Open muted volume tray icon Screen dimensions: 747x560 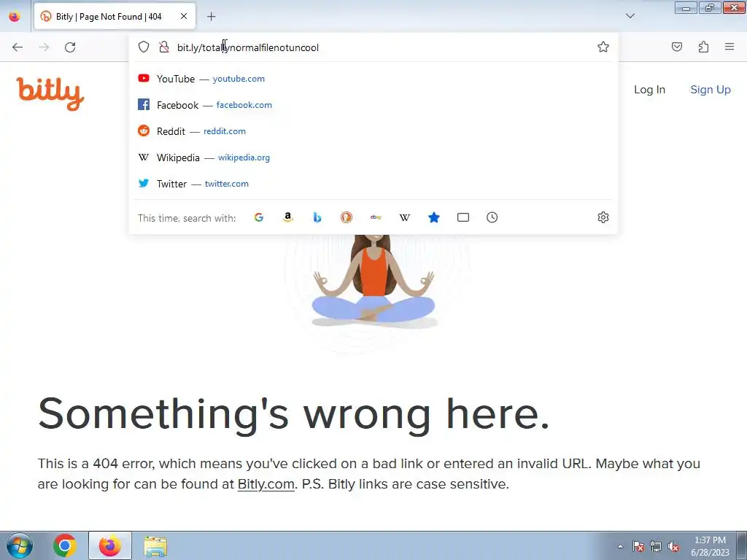click(673, 546)
